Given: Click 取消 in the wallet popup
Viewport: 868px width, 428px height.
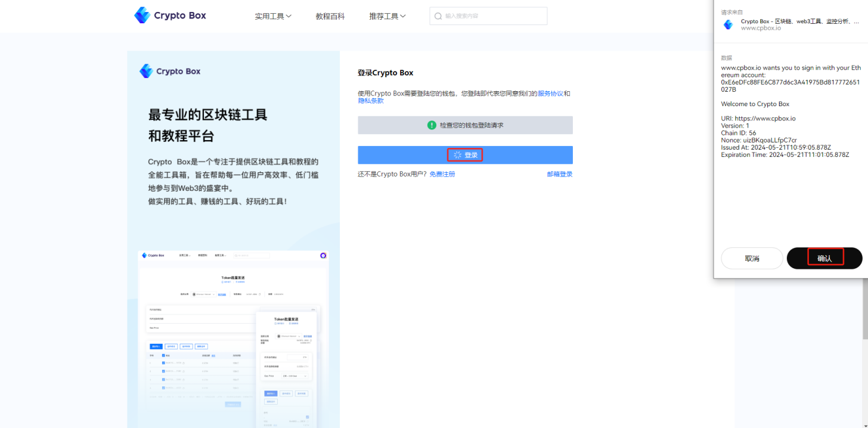Looking at the screenshot, I should [x=752, y=259].
